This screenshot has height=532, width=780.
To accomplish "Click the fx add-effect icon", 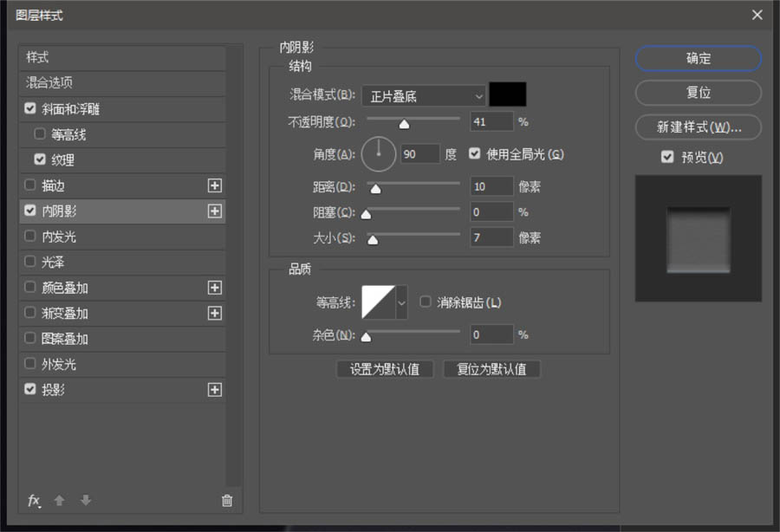I will (34, 500).
